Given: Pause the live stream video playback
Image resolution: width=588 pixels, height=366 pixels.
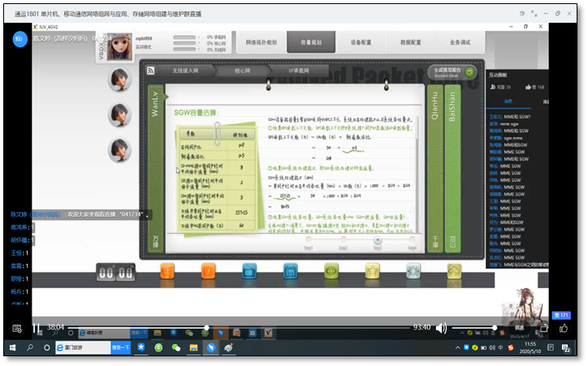Looking at the screenshot, I should coord(37,328).
